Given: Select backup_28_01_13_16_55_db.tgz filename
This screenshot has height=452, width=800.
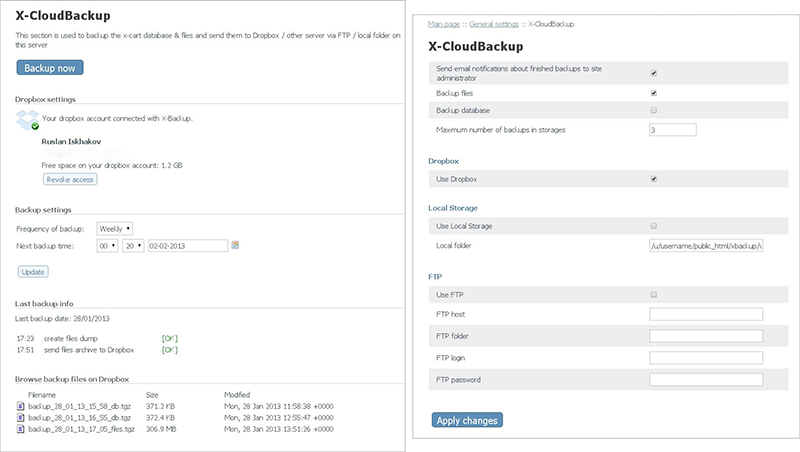Looking at the screenshot, I should click(x=80, y=417).
